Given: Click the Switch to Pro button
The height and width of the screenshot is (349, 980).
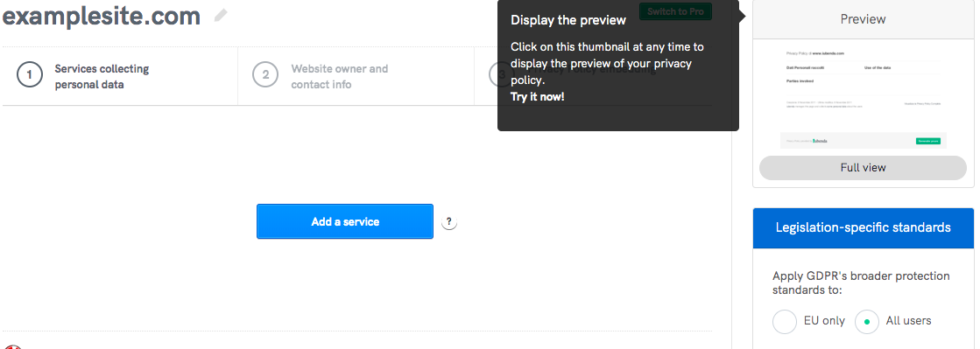Looking at the screenshot, I should click(675, 12).
